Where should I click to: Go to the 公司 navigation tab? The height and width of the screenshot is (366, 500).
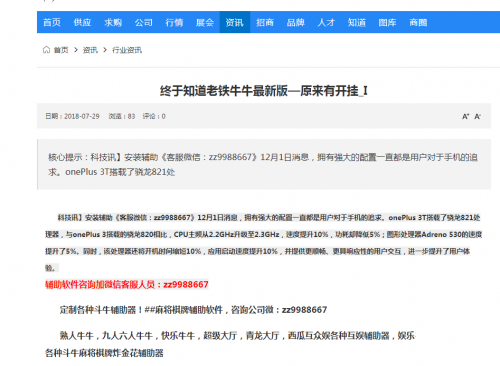pyautogui.click(x=144, y=22)
